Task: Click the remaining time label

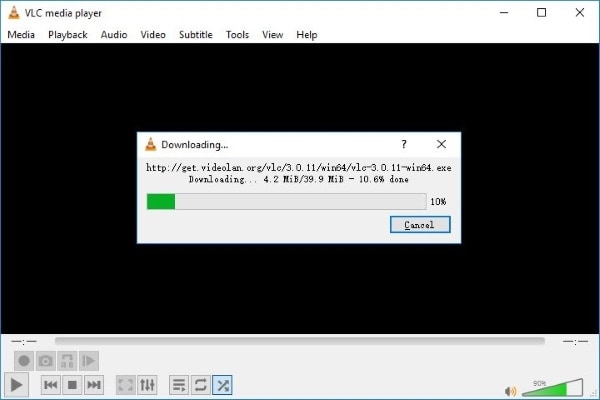Action: [575, 341]
